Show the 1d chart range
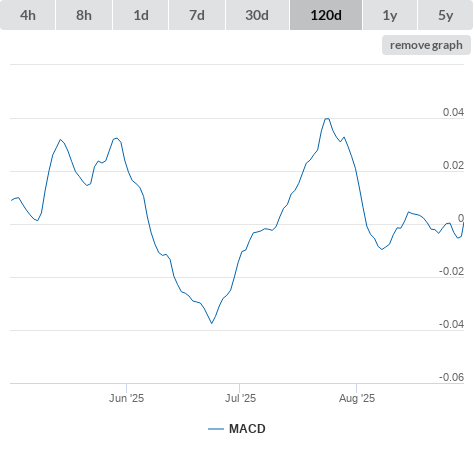Viewport: 474px width, 455px height. 141,15
